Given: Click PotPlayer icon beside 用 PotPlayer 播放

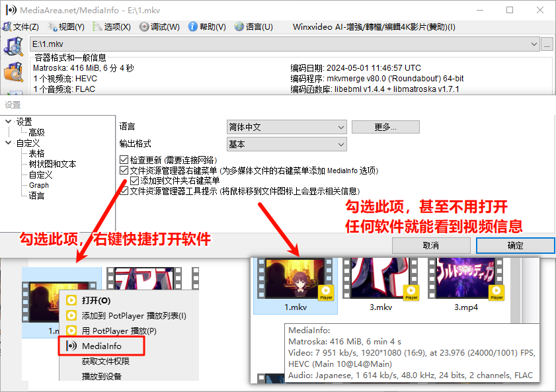Looking at the screenshot, I should pos(71,331).
